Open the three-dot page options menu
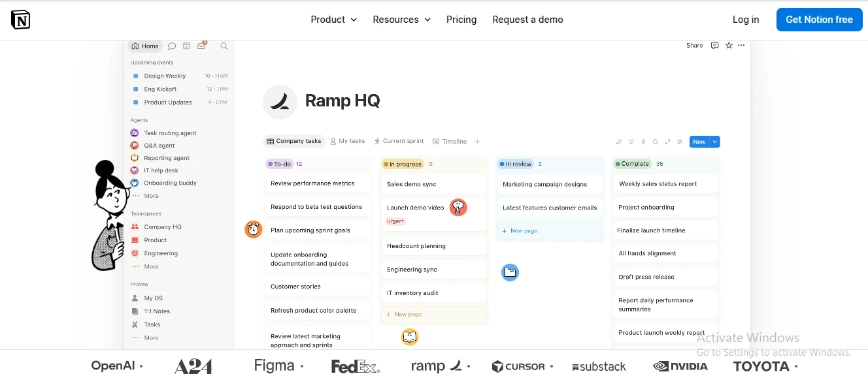The image size is (868, 376). pos(741,46)
